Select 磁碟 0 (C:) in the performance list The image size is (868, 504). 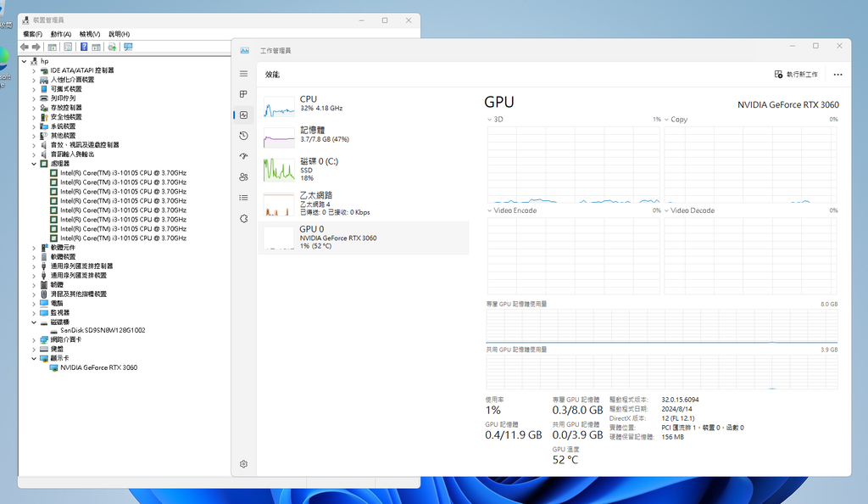[364, 170]
